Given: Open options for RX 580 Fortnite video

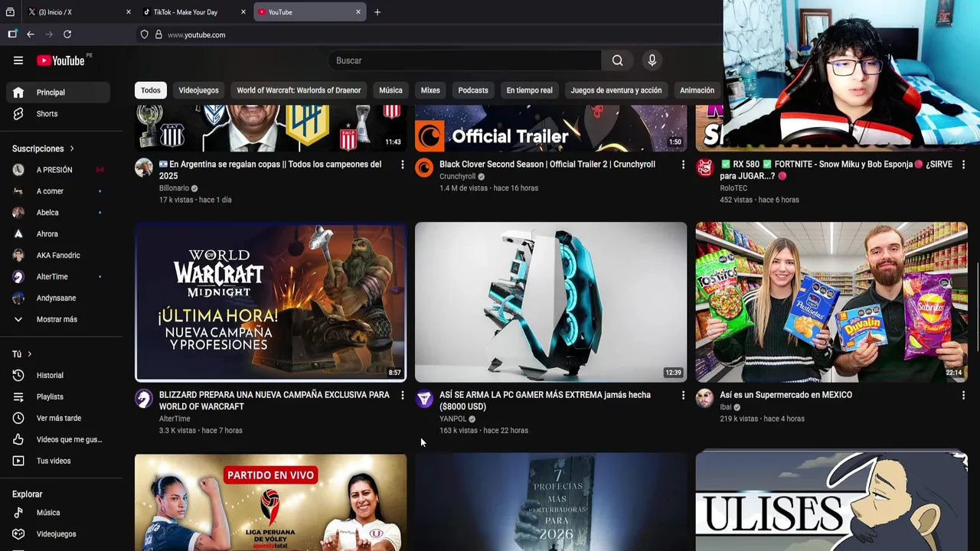Looking at the screenshot, I should (963, 165).
